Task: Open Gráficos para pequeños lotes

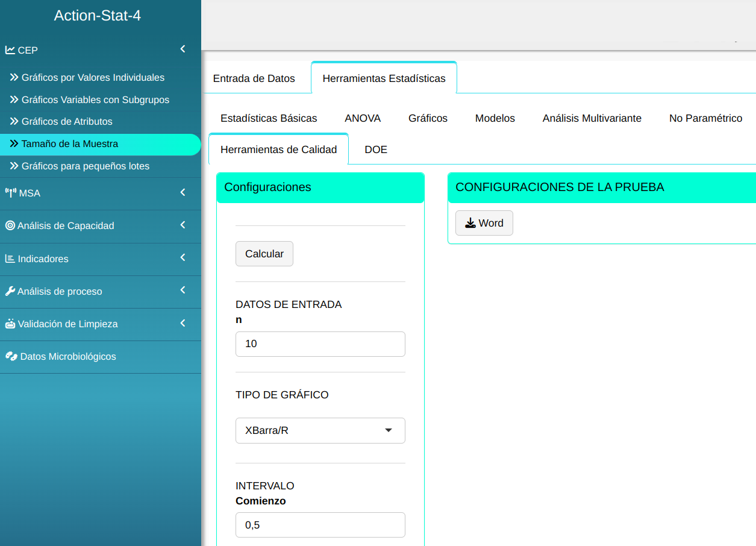Action: pyautogui.click(x=85, y=166)
